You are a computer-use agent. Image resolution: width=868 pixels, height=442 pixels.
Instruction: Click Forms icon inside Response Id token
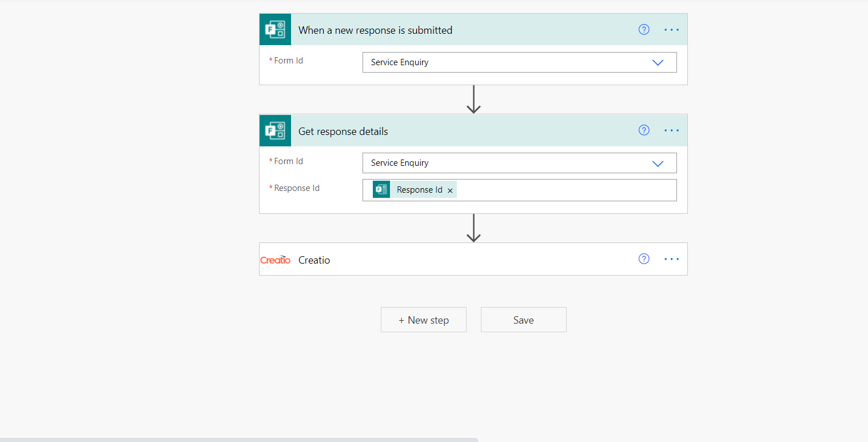(x=381, y=189)
